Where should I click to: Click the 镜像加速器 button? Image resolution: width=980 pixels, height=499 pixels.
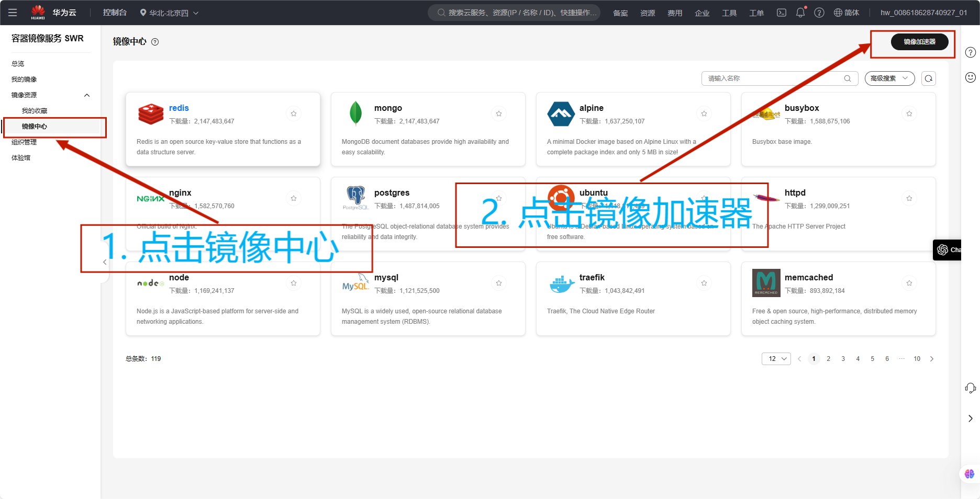pyautogui.click(x=919, y=42)
